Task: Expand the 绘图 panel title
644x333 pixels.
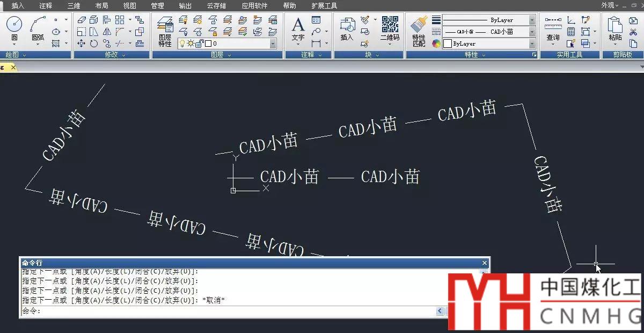Action: point(16,55)
